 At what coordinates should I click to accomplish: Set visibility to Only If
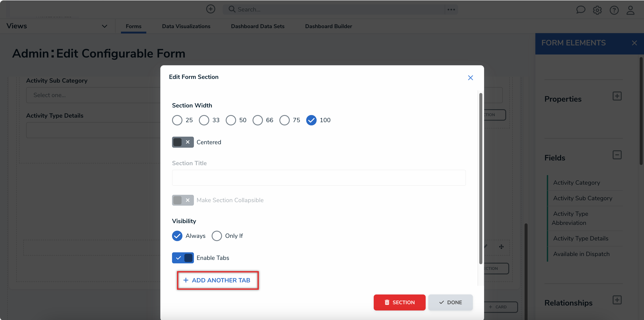coord(217,235)
